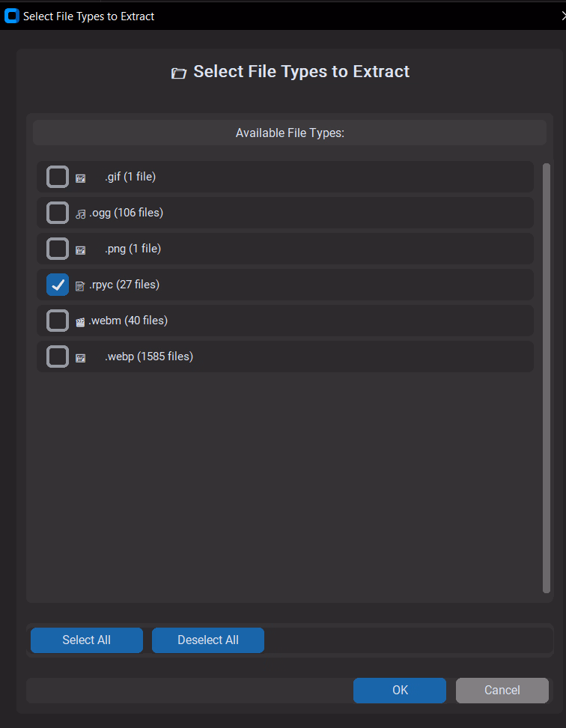Viewport: 566px width, 728px height.
Task: Close the Select File Types window
Action: (562, 16)
